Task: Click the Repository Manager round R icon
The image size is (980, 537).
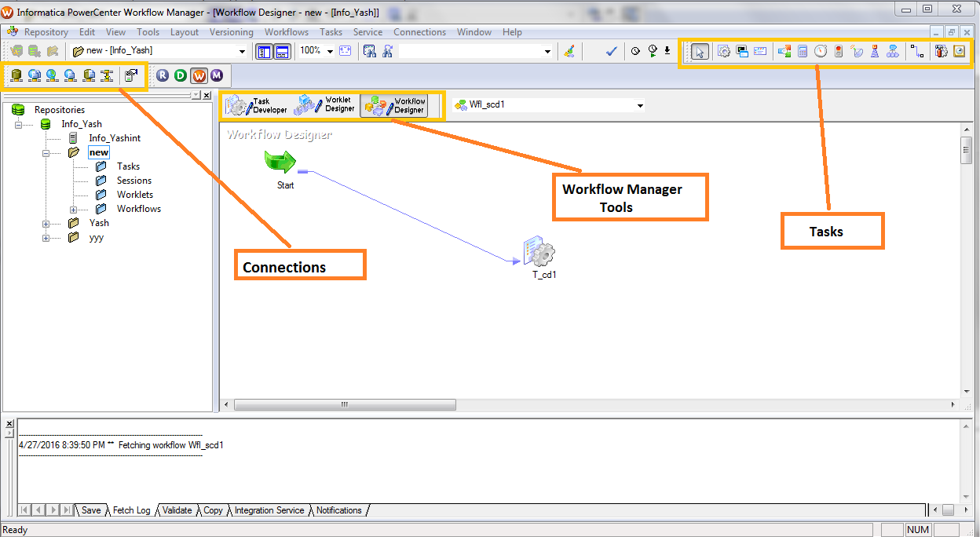Action: tap(163, 75)
